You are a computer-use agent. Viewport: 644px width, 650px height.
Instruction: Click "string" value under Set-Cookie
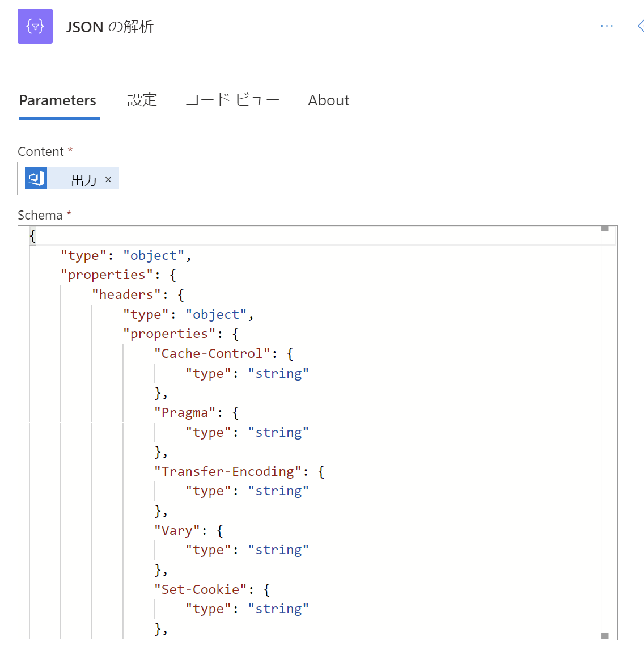pos(278,609)
